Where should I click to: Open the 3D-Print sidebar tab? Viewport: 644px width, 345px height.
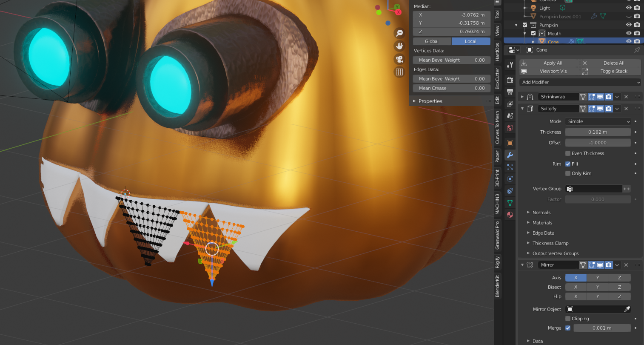[x=497, y=178]
